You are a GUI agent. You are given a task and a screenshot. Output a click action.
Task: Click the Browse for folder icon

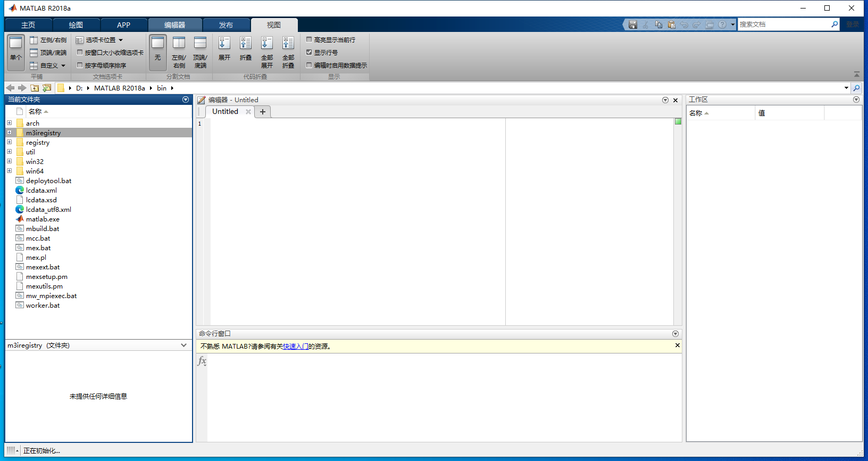(47, 88)
